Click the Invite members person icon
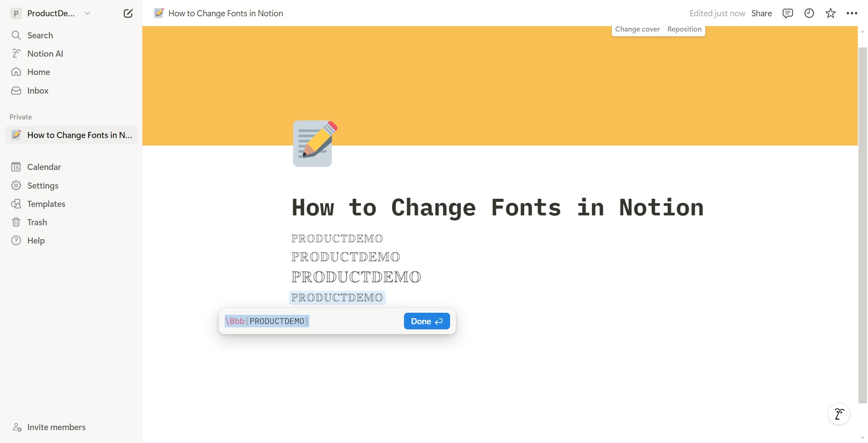Screen dimensions: 868x443 17,427
